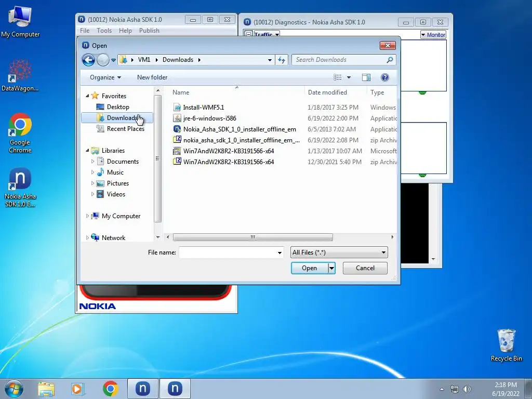This screenshot has height=399, width=532.
Task: Select Win7AndW2K8R2 file dated 1/13/2017
Action: point(229,151)
